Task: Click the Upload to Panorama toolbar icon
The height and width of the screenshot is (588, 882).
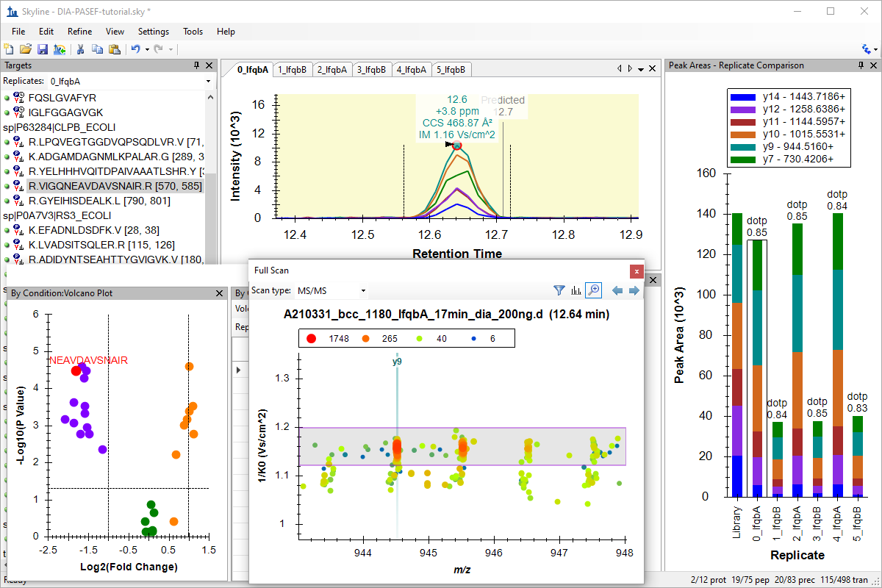Action: tap(60, 49)
